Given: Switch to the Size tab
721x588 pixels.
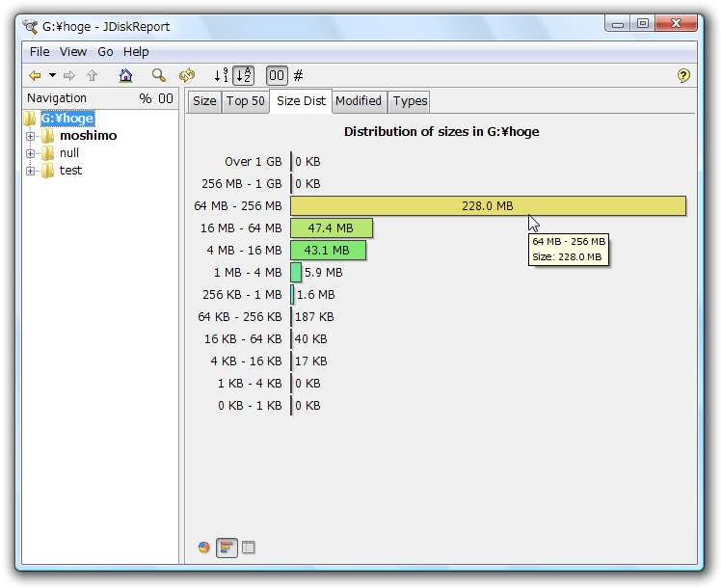Looking at the screenshot, I should 204,101.
